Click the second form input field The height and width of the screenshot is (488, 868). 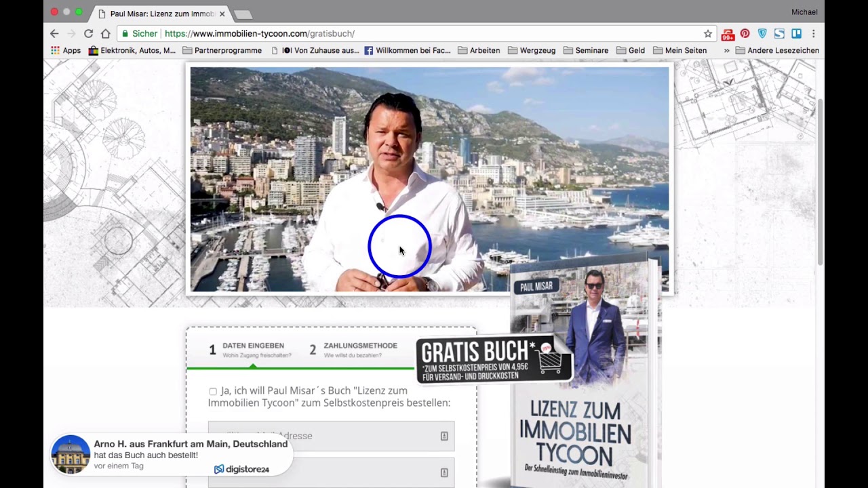click(x=331, y=472)
